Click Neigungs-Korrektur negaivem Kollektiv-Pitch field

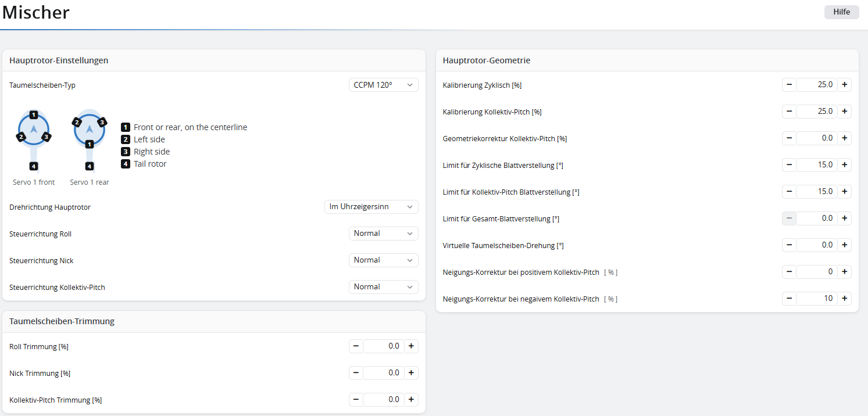click(x=816, y=299)
